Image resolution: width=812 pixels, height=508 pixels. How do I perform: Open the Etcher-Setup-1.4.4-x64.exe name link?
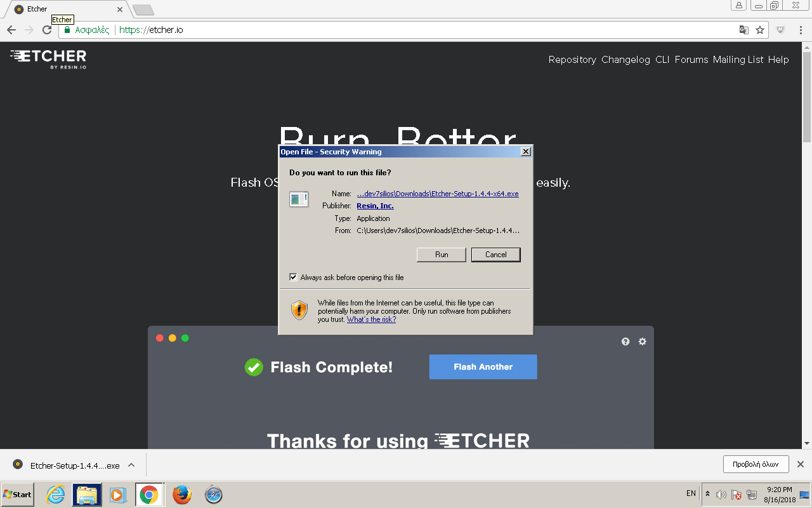(438, 194)
